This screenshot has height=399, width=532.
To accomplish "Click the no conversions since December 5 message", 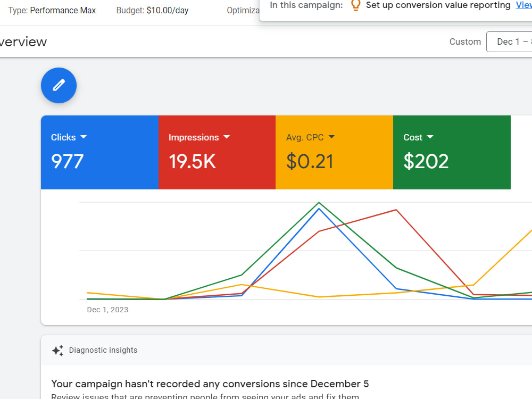I will [210, 384].
